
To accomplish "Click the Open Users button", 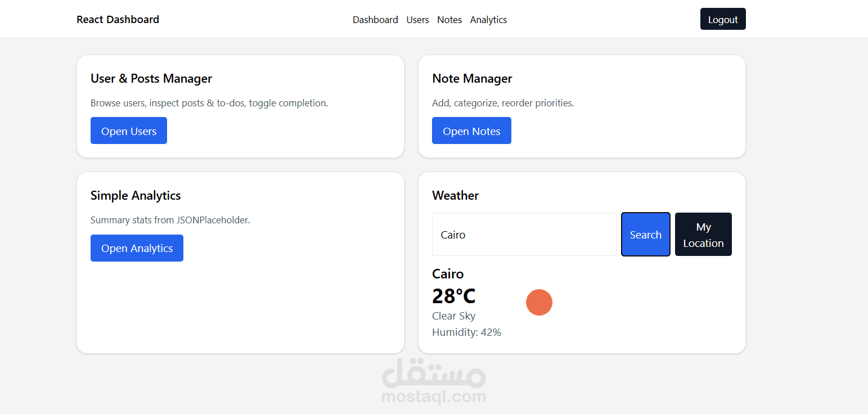I will tap(129, 130).
